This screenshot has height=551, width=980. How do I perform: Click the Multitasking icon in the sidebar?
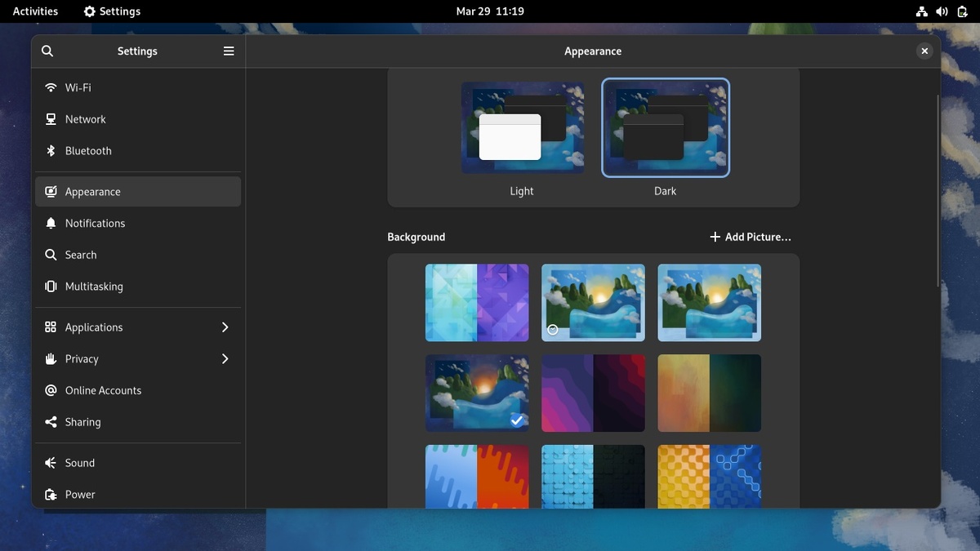coord(50,287)
